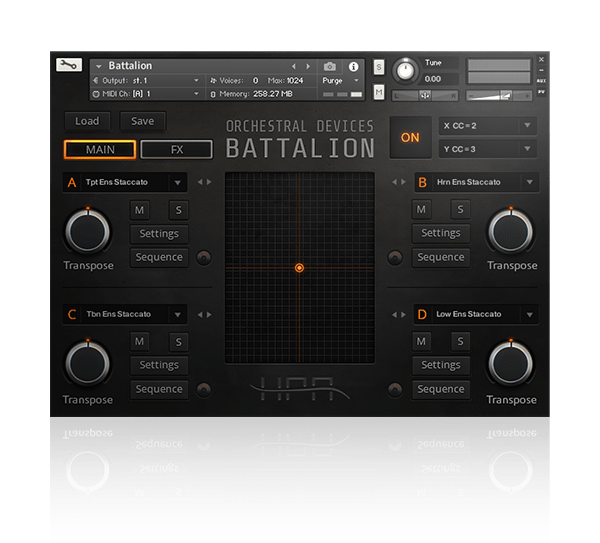
Task: Go to next instrument arrow beside Battalion
Action: point(308,67)
